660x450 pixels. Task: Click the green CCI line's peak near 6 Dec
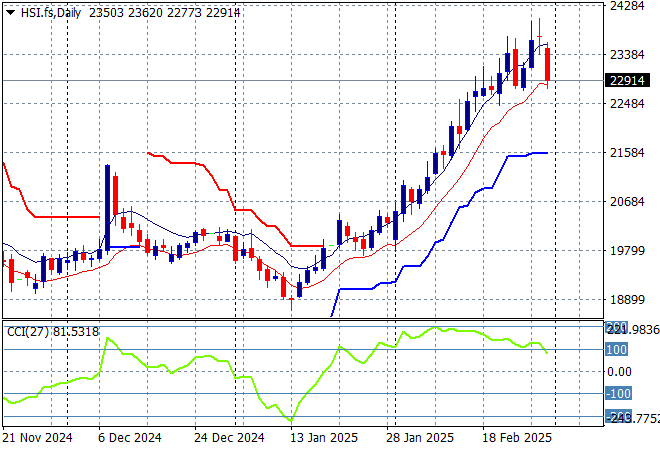click(108, 339)
